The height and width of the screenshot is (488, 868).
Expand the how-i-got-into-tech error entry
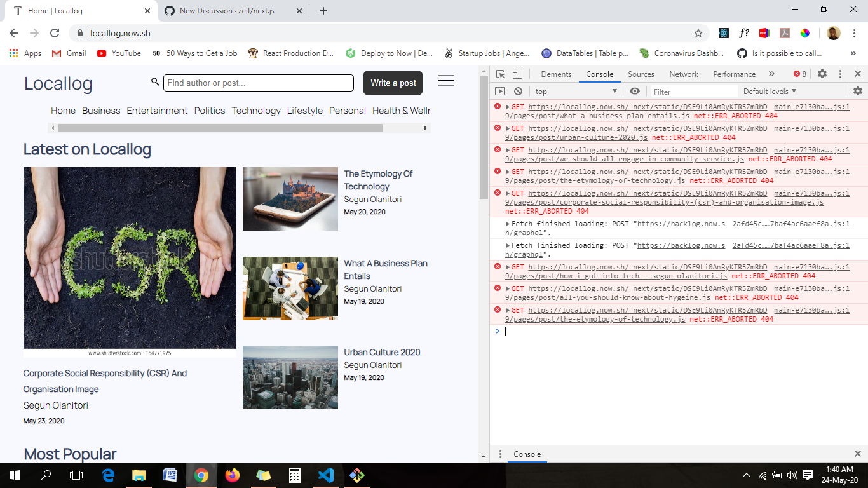tap(508, 268)
